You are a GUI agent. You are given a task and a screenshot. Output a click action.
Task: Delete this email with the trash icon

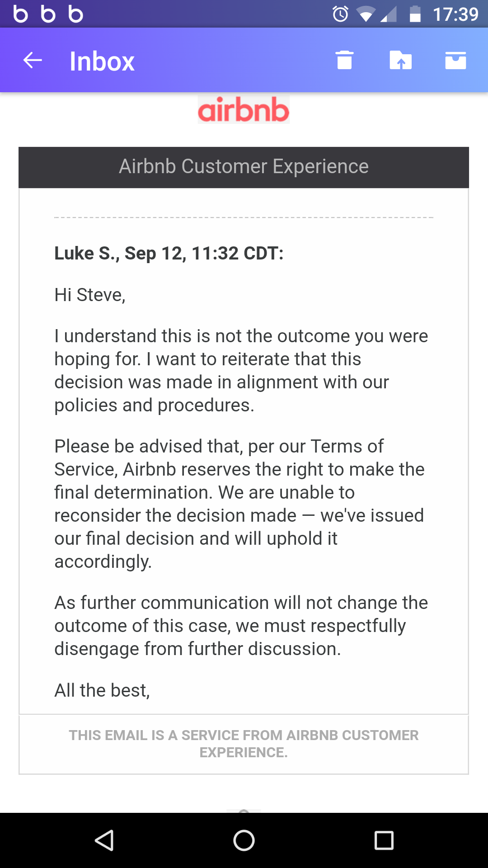344,60
